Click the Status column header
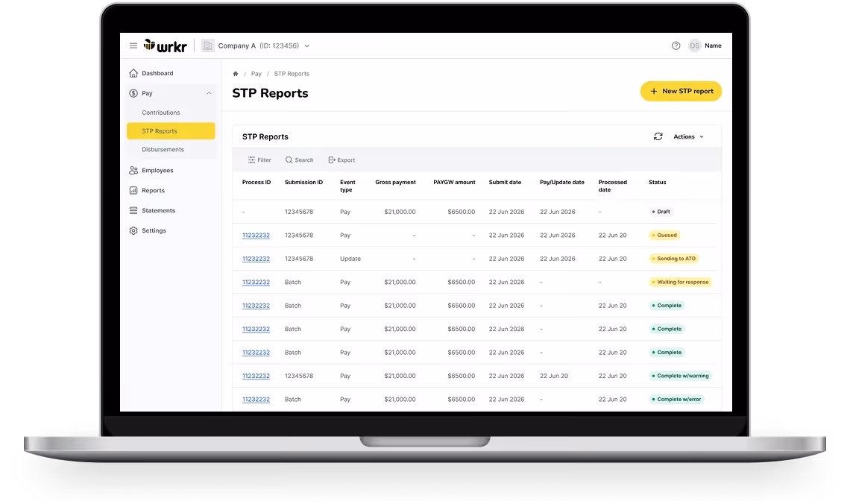 (x=658, y=182)
